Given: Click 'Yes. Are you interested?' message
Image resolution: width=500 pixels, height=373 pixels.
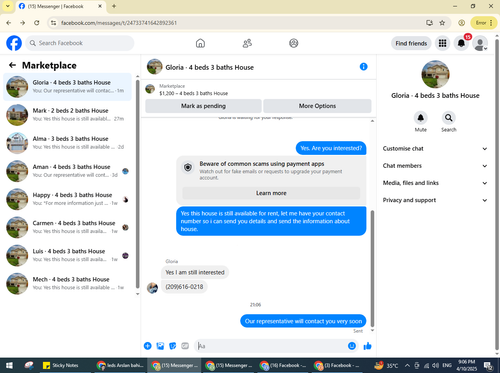Looking at the screenshot, I should click(x=331, y=148).
